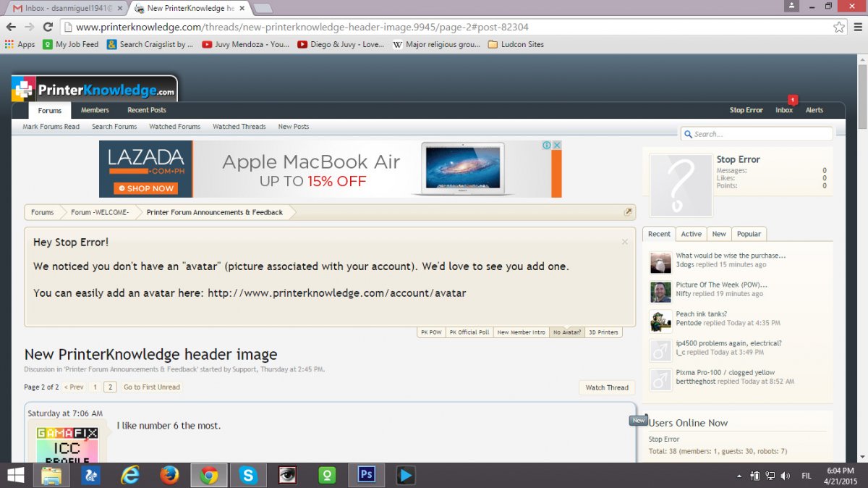Open the Stop Error account menu
Viewport: 868px width, 488px height.
point(746,110)
